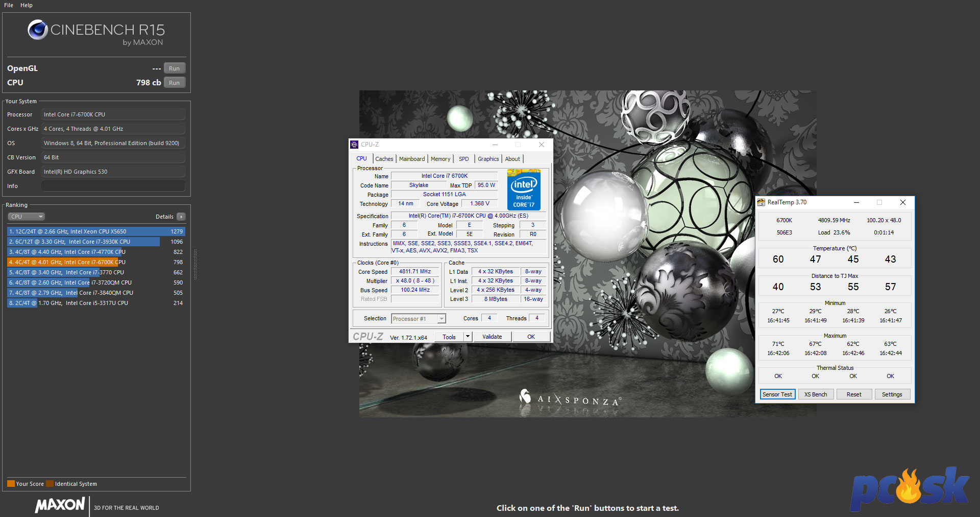Click the CPU-Z title bar app icon
The image size is (980, 517).
355,145
